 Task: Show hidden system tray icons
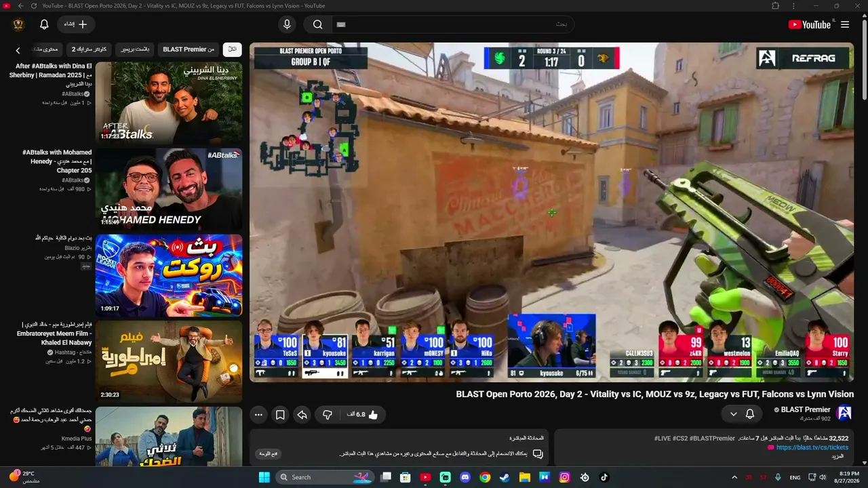tap(734, 477)
